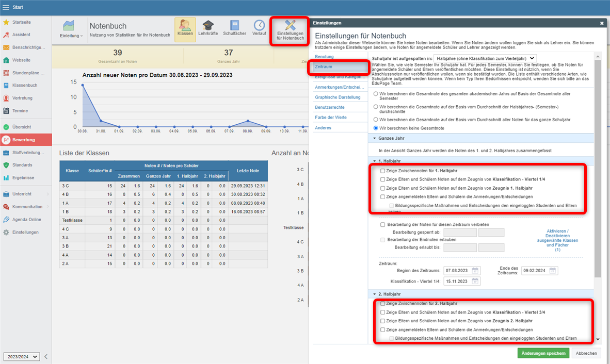
Task: Click Änderungen speichern button
Action: coord(543,353)
